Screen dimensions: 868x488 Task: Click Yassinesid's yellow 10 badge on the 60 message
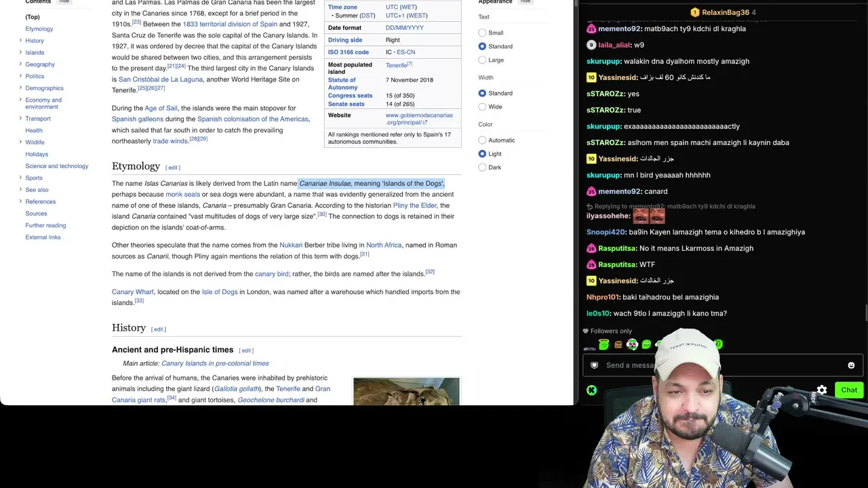[591, 77]
